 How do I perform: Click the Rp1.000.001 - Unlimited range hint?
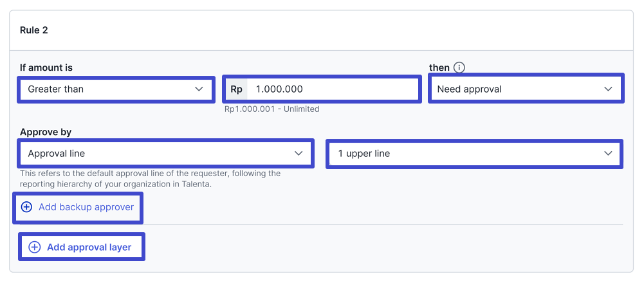coord(272,109)
